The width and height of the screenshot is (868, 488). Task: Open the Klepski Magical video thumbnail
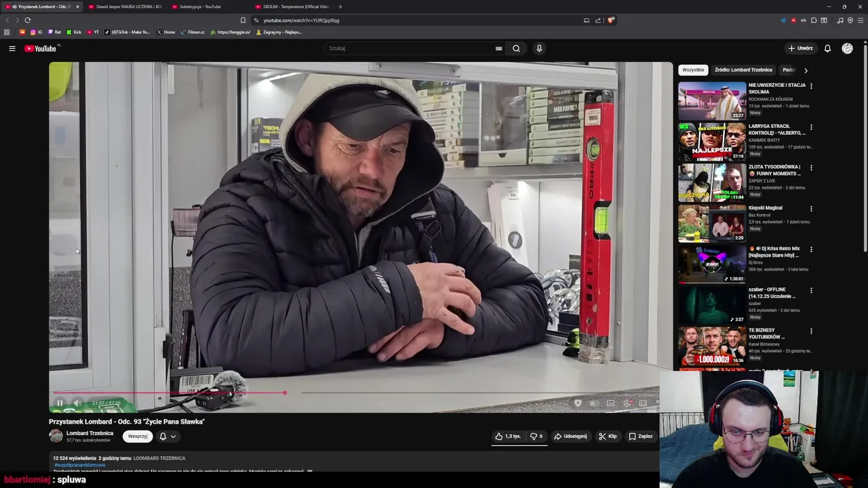pos(712,224)
